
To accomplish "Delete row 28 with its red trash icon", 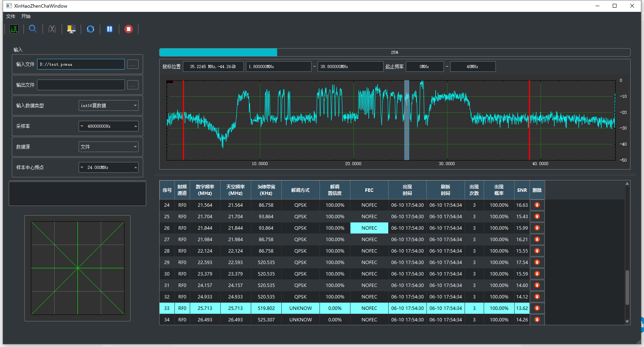I will tap(537, 251).
